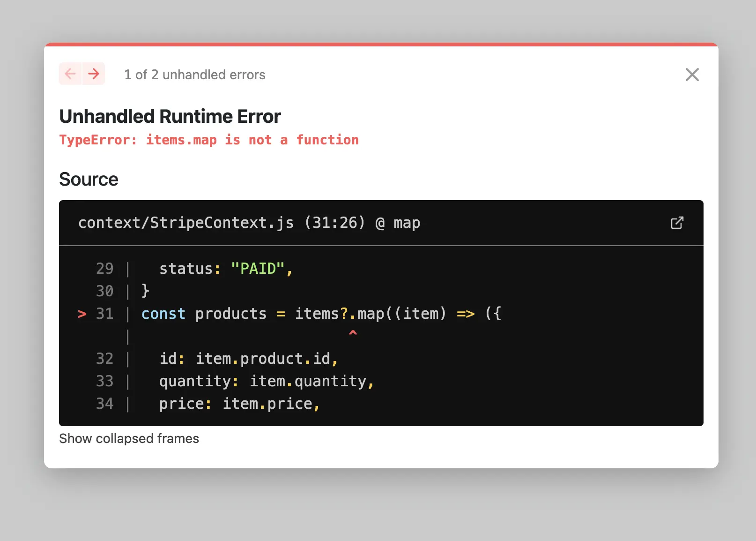Go to the previous error arrow
This screenshot has width=756, height=541.
point(70,74)
